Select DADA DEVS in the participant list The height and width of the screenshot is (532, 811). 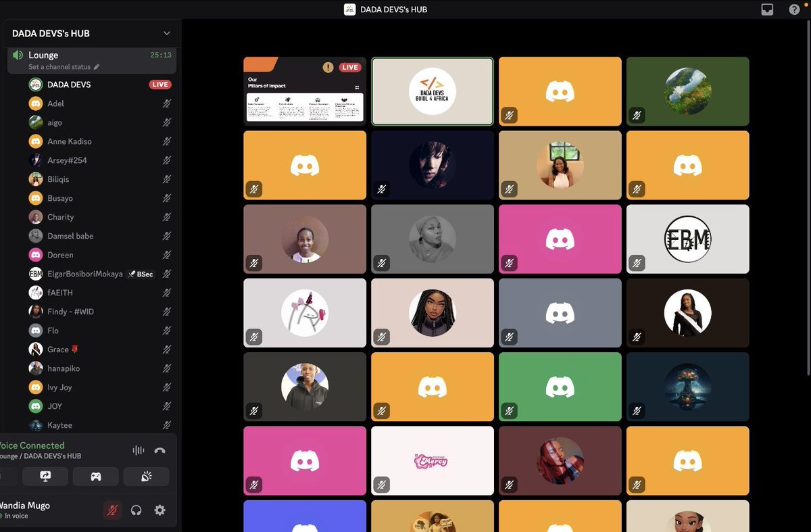point(99,84)
